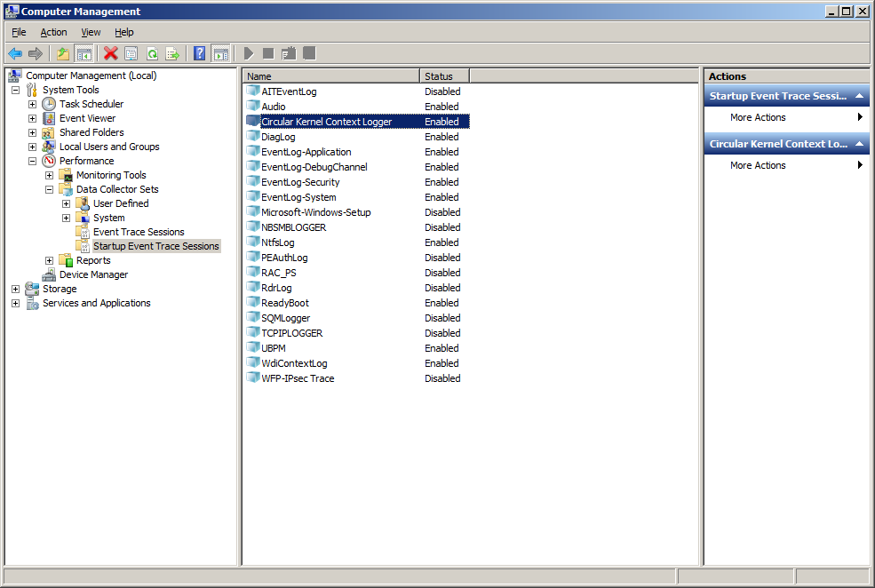
Task: Click the Reports folder icon
Action: click(x=66, y=260)
